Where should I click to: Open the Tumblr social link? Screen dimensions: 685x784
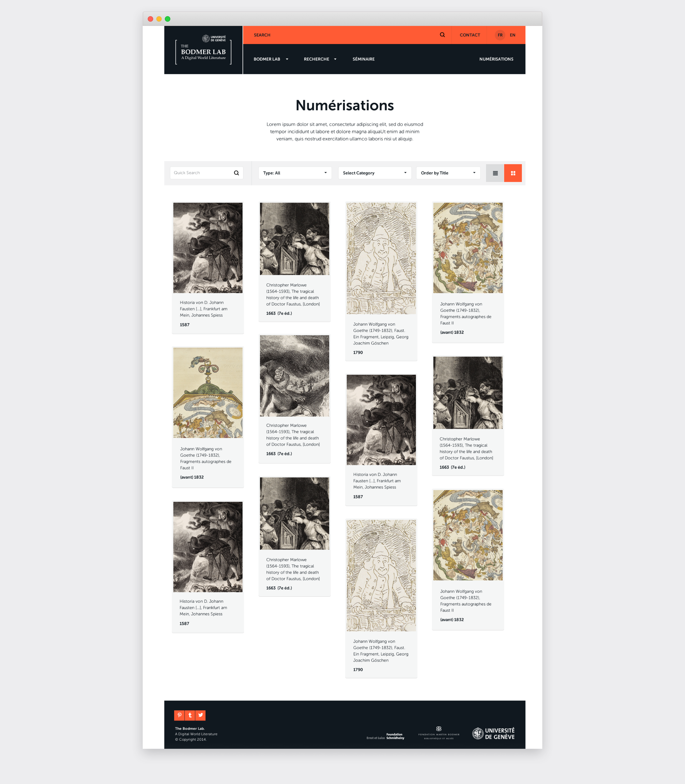[x=190, y=715]
